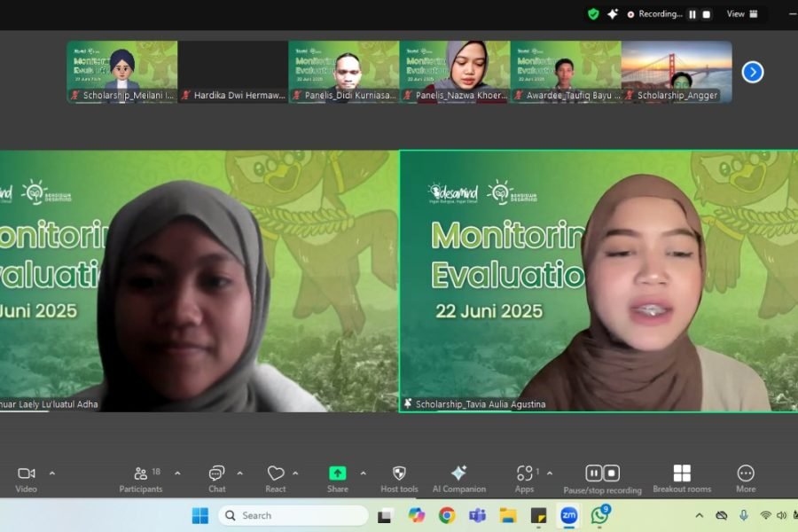Open the Participants panel
This screenshot has height=532, width=798.
coord(141,473)
